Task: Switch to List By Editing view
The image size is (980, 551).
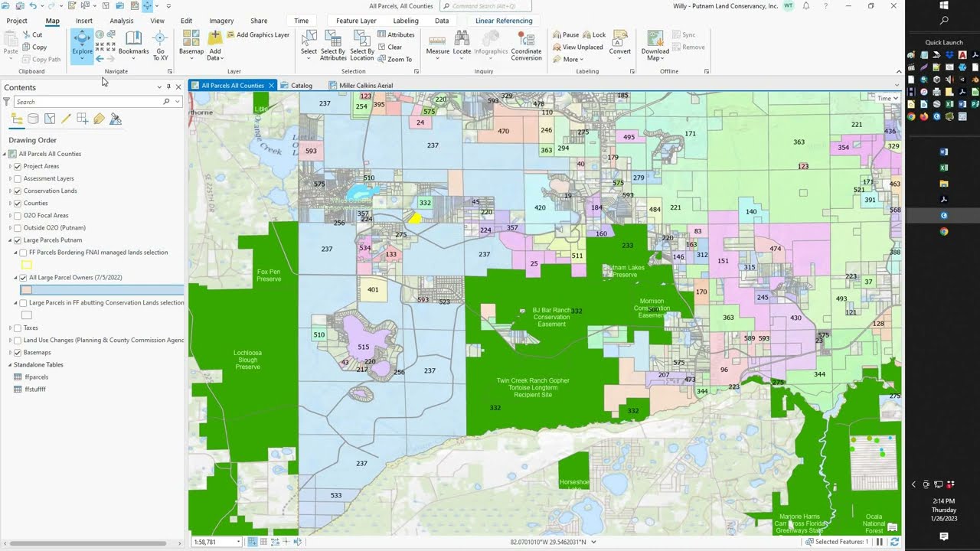Action: click(66, 119)
